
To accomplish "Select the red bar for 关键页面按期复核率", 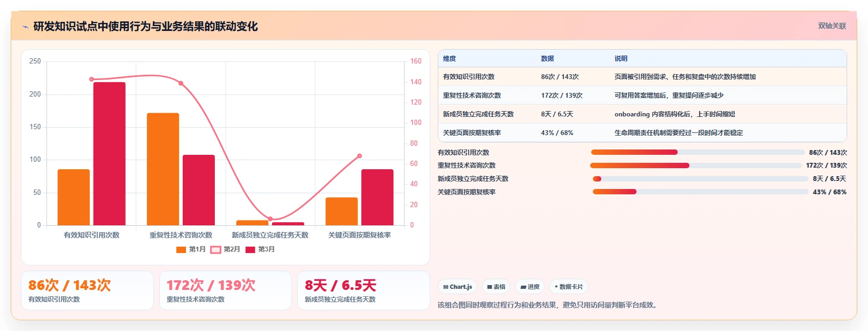I will (x=377, y=197).
